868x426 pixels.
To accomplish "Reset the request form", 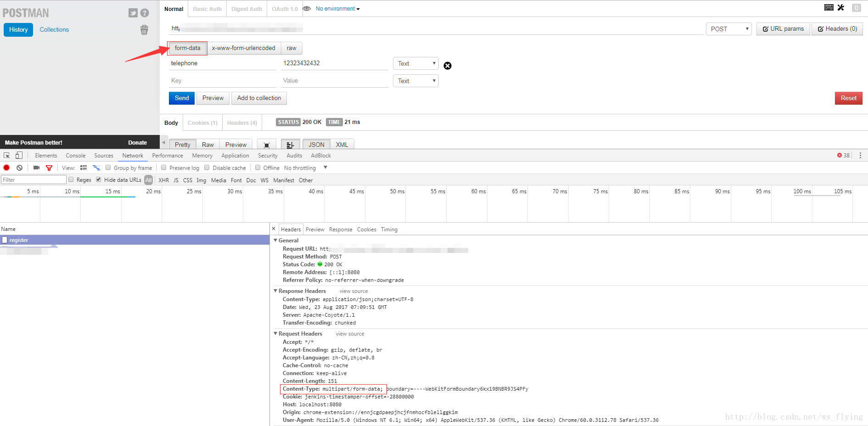I will (848, 98).
